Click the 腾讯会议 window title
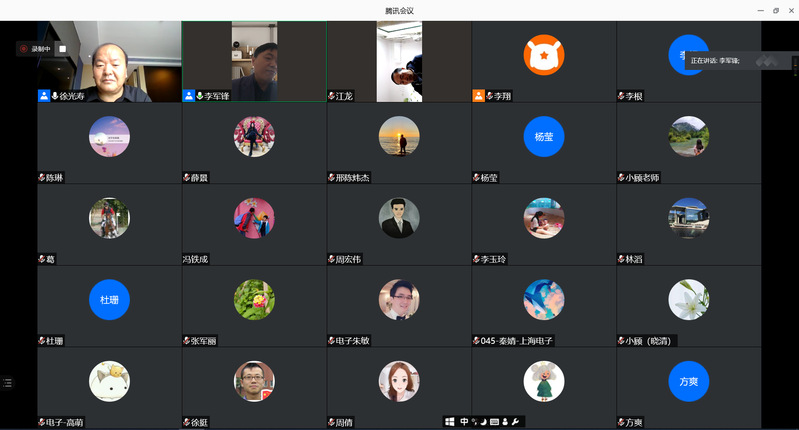The height and width of the screenshot is (430, 799). (399, 10)
